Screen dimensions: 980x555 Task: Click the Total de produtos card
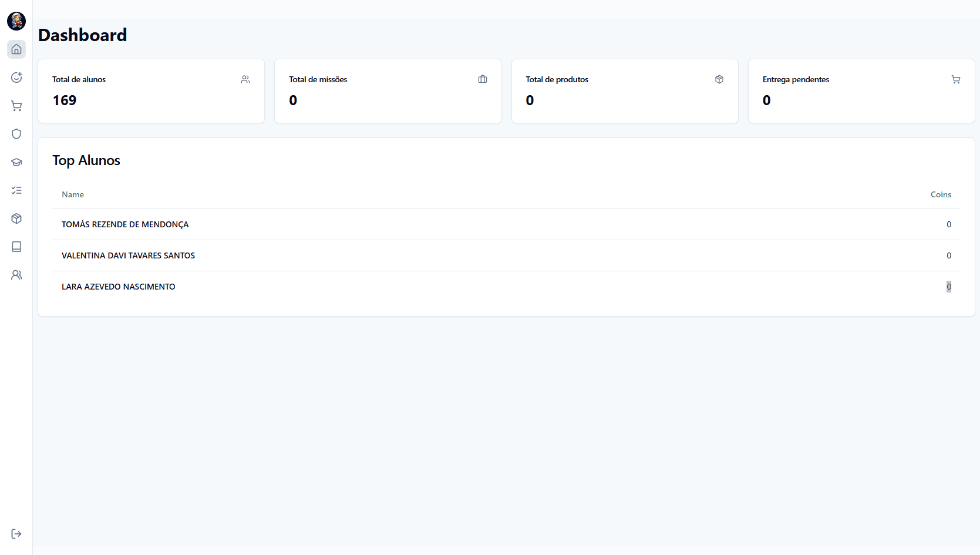coord(625,91)
